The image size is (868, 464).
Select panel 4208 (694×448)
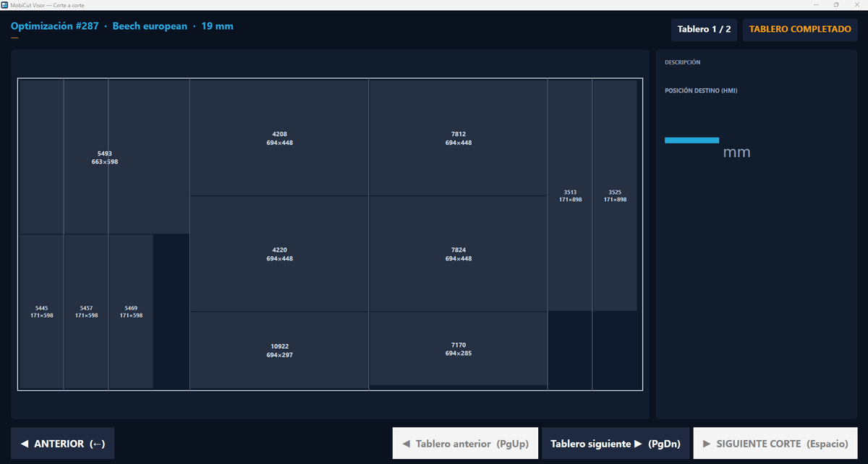click(x=279, y=138)
